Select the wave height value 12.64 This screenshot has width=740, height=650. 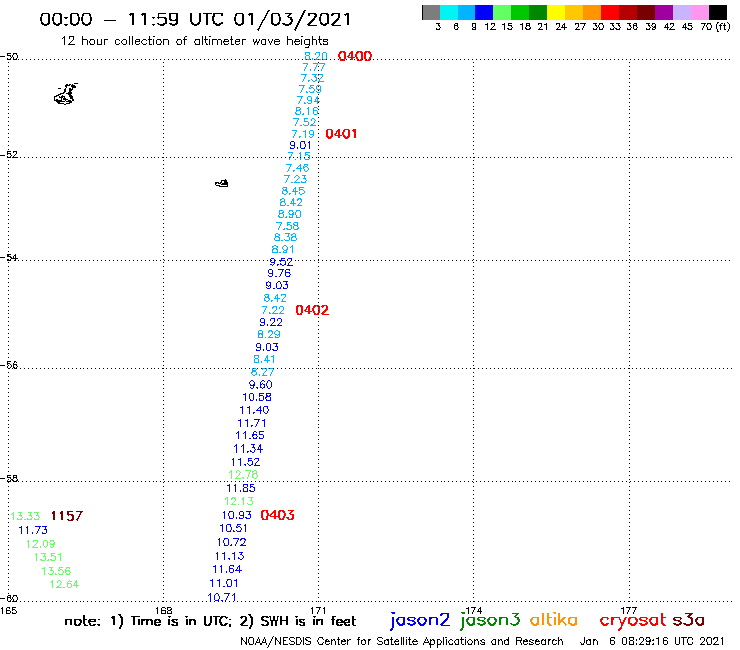click(x=65, y=584)
